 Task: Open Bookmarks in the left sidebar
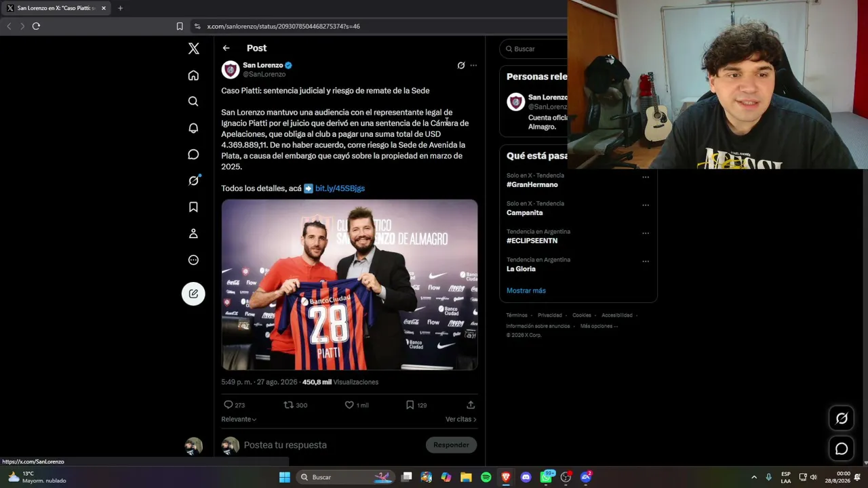click(x=193, y=207)
